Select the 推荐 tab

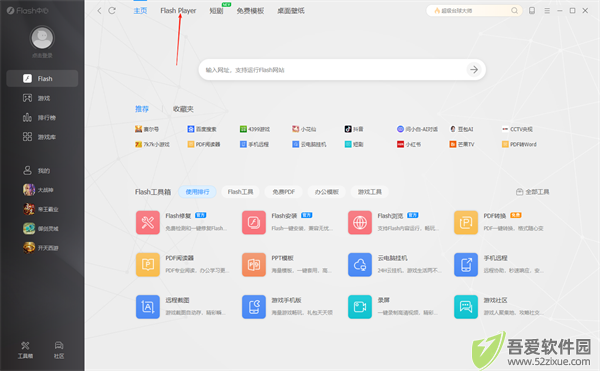pyautogui.click(x=142, y=109)
